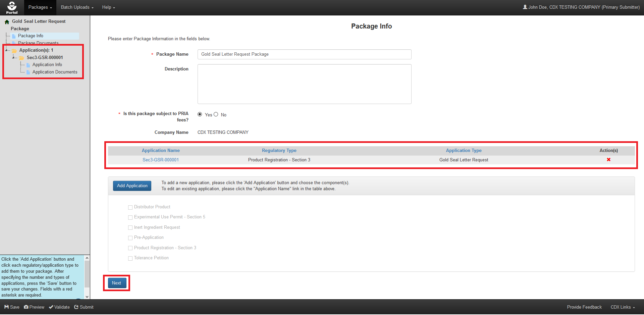Click the Submit arrow icon
The height and width of the screenshot is (315, 644).
coord(76,307)
